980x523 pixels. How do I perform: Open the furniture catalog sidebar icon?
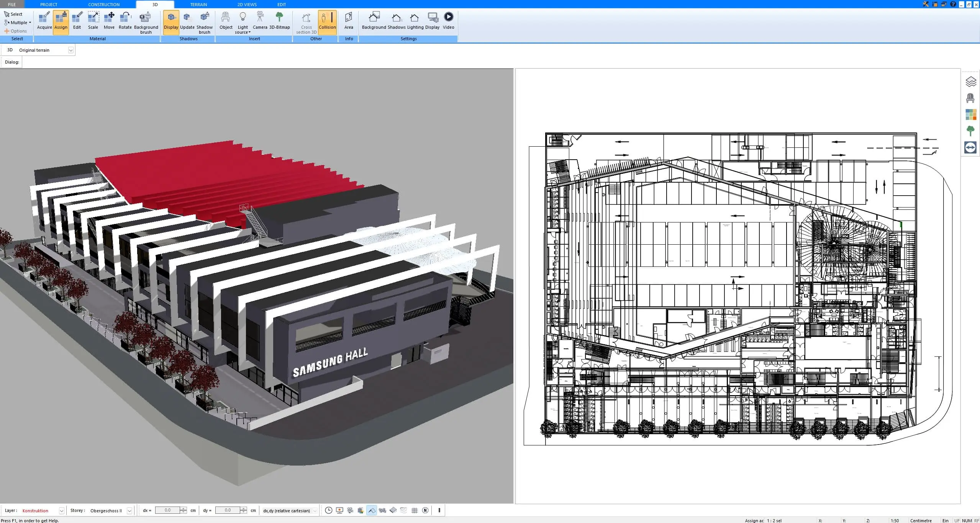click(x=971, y=98)
